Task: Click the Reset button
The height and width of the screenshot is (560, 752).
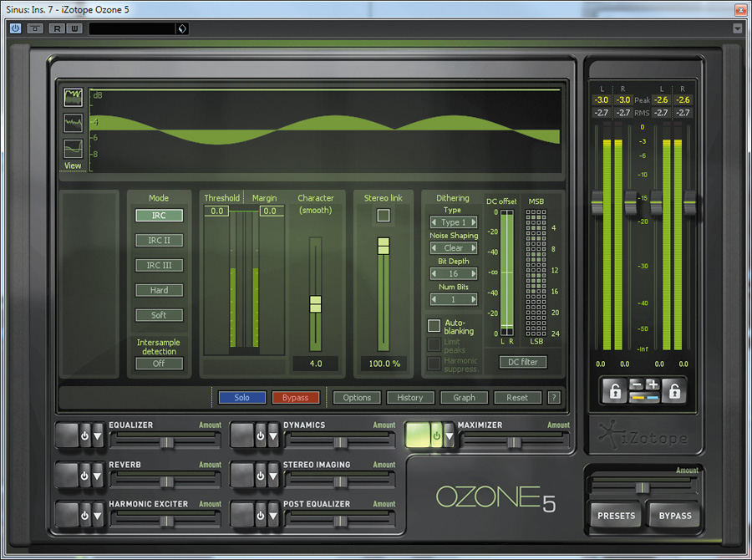Action: coord(517,397)
